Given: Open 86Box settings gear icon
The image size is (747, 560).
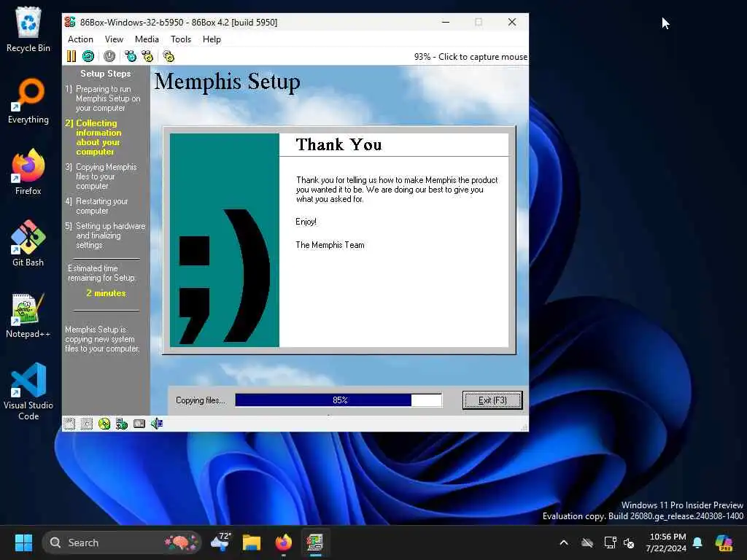Looking at the screenshot, I should point(169,56).
